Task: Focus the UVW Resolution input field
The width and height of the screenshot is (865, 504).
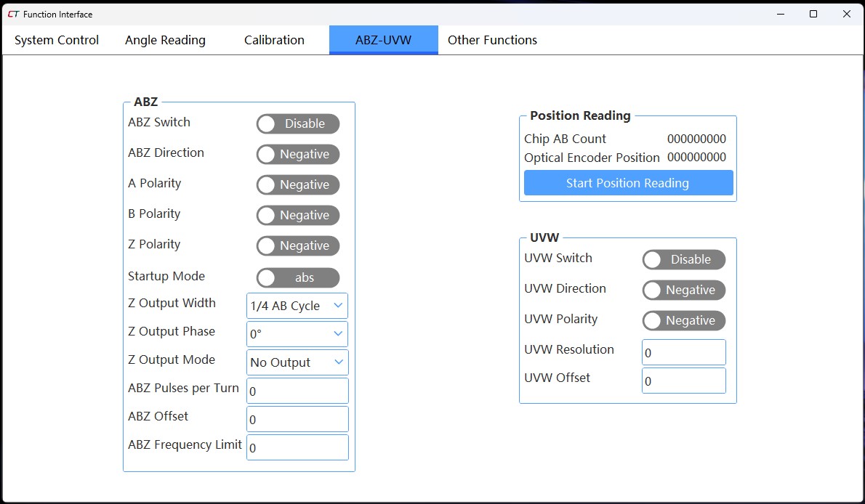Action: [x=683, y=352]
